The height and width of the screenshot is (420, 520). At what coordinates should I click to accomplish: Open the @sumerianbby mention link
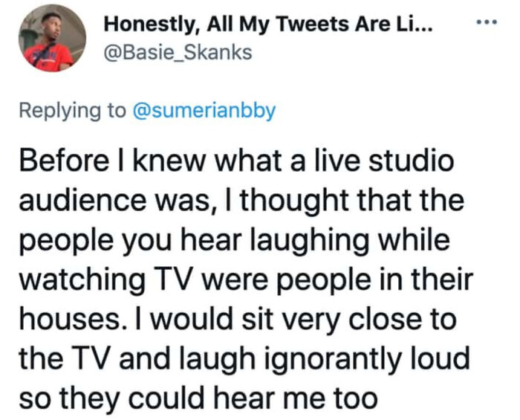(204, 111)
